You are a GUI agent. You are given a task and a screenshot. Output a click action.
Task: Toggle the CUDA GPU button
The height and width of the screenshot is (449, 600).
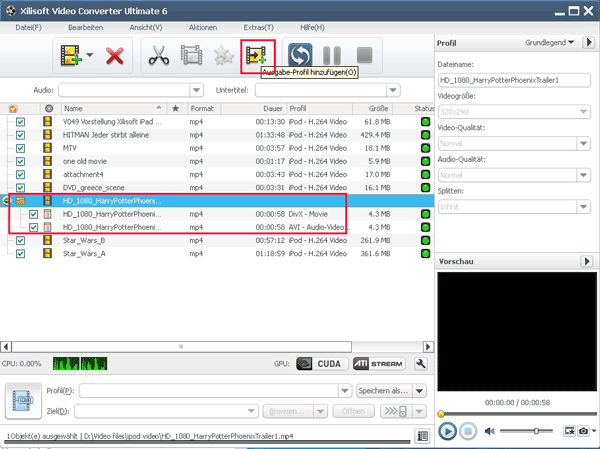[x=322, y=364]
